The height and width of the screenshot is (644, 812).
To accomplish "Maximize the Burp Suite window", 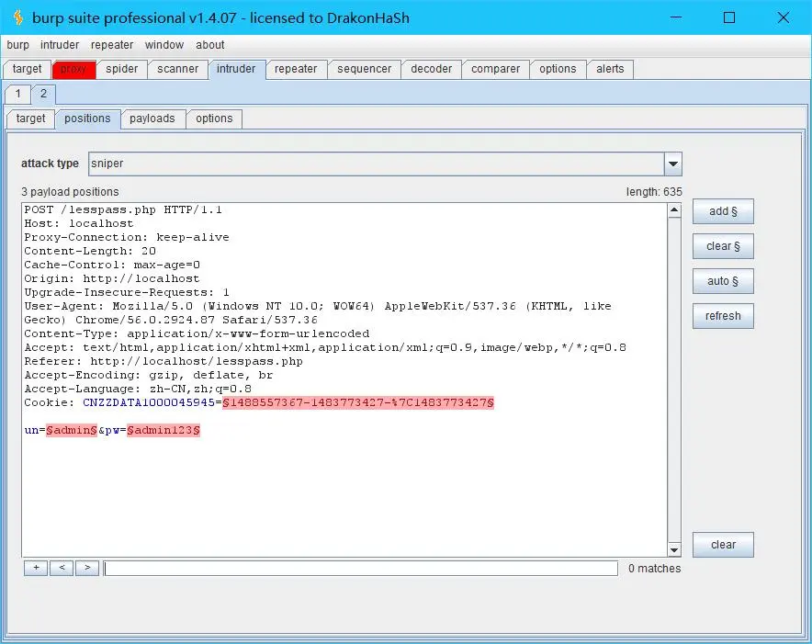I will (729, 17).
